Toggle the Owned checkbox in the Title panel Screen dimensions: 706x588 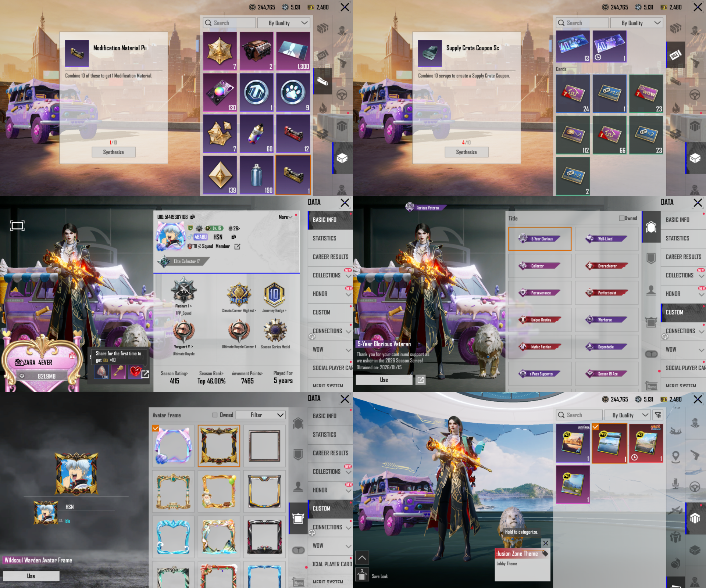(621, 218)
